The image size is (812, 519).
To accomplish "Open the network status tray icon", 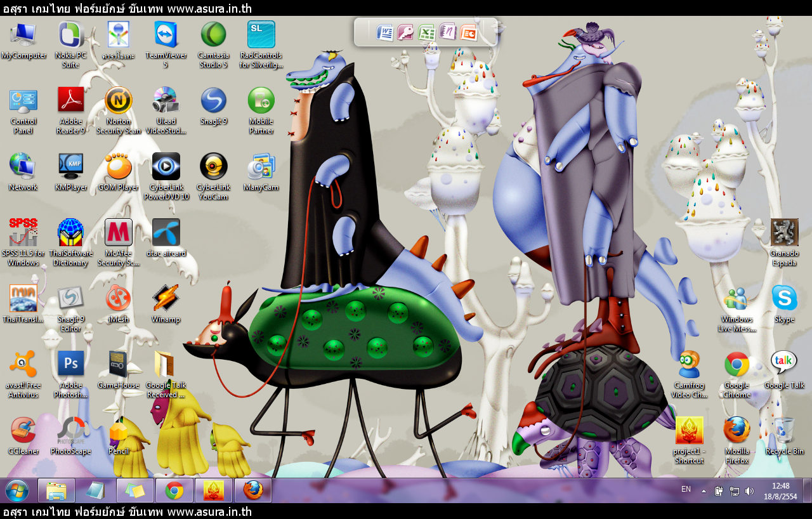I will coord(734,490).
